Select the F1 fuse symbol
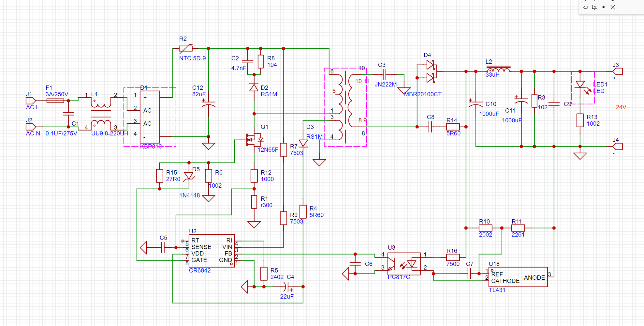644x326 pixels. click(55, 101)
